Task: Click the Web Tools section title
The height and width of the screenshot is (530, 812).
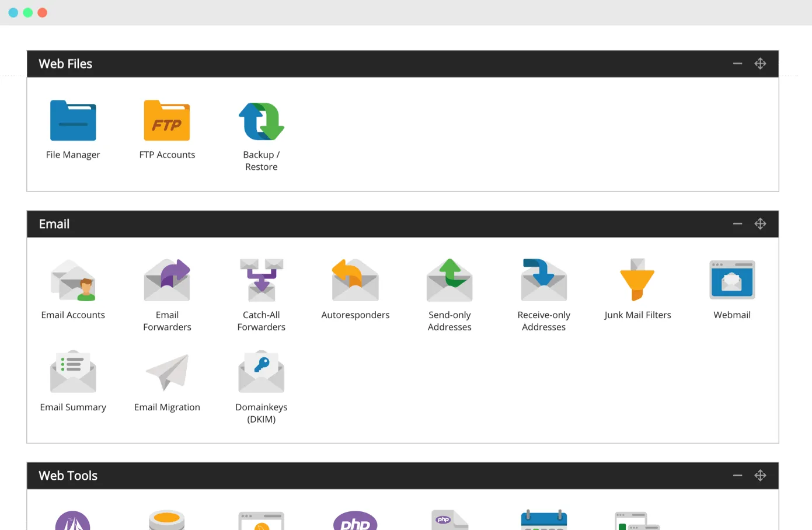Action: (x=68, y=475)
